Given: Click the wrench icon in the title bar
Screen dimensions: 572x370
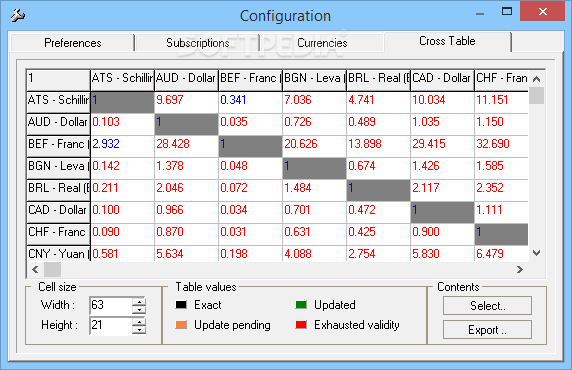Looking at the screenshot, I should click(18, 16).
